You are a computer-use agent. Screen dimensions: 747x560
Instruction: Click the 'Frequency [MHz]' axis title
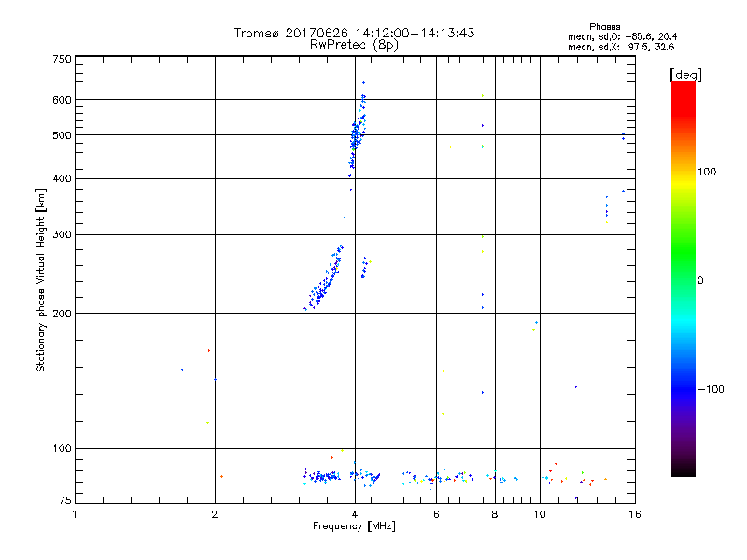pos(354,526)
